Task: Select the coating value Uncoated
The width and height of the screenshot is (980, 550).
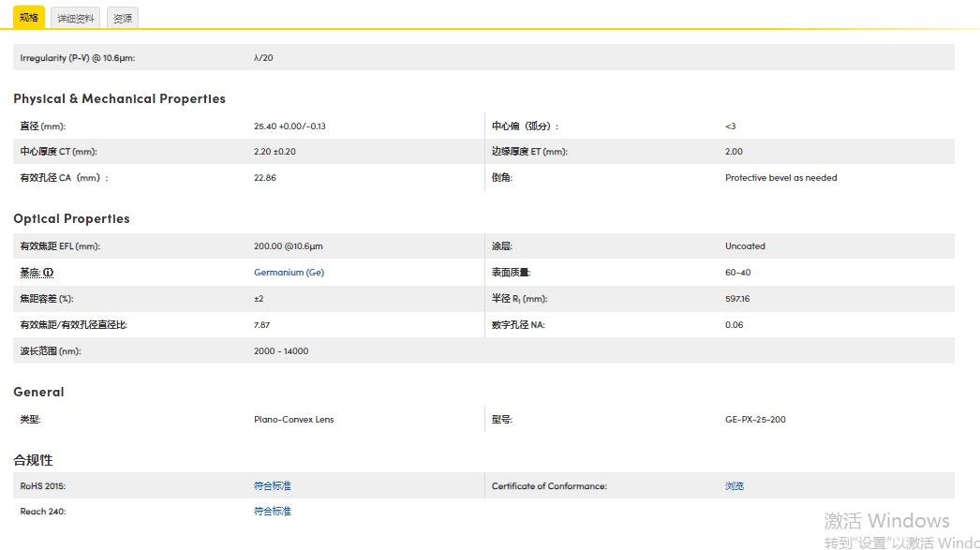Action: point(745,246)
